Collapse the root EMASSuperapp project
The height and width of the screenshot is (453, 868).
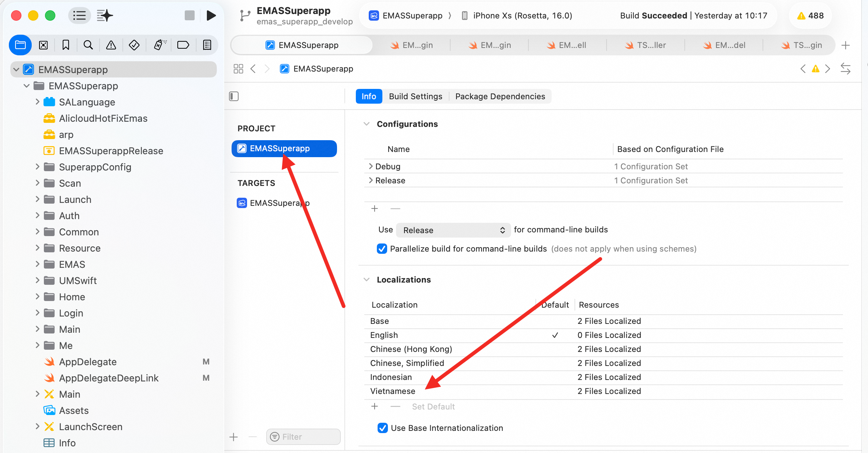16,69
